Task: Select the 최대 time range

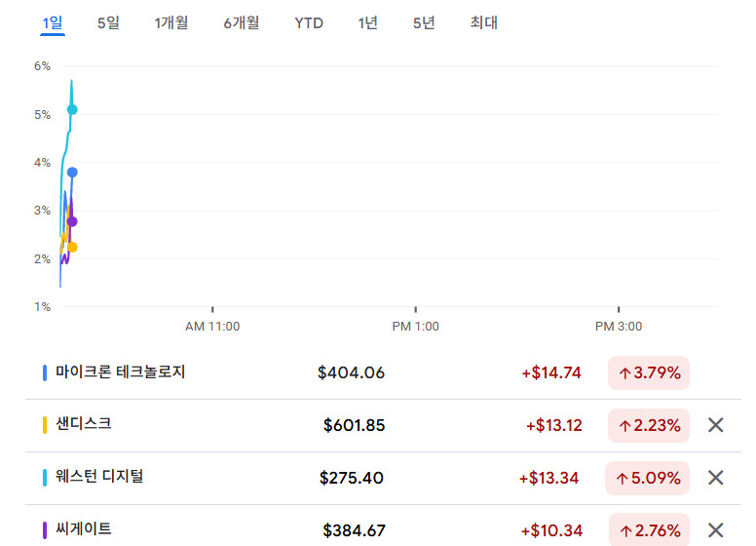Action: click(x=483, y=22)
